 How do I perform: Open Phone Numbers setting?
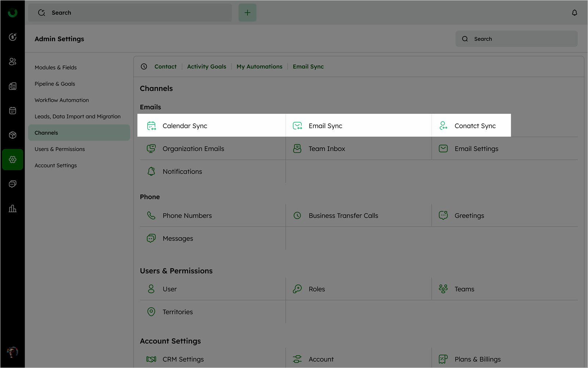[x=213, y=216]
